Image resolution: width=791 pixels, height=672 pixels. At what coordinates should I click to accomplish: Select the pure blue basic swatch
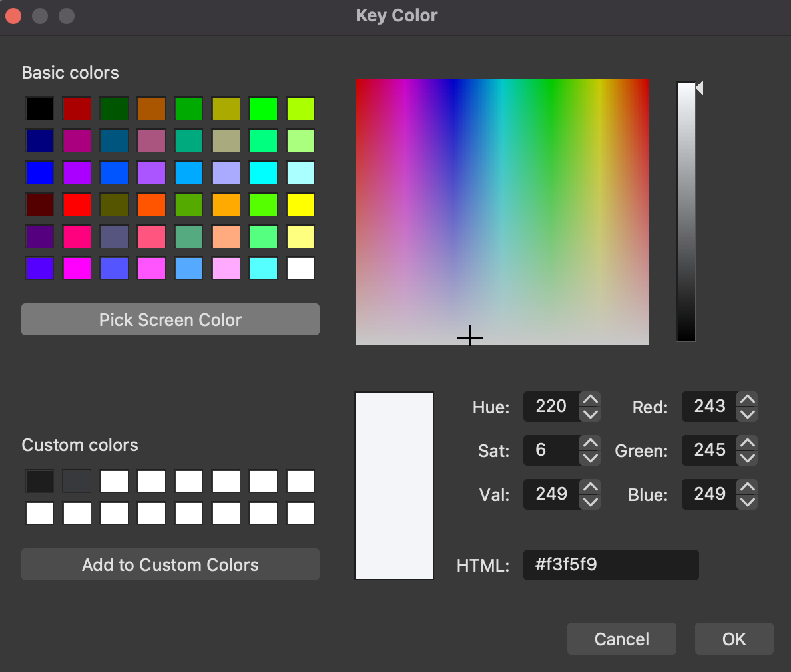click(40, 173)
